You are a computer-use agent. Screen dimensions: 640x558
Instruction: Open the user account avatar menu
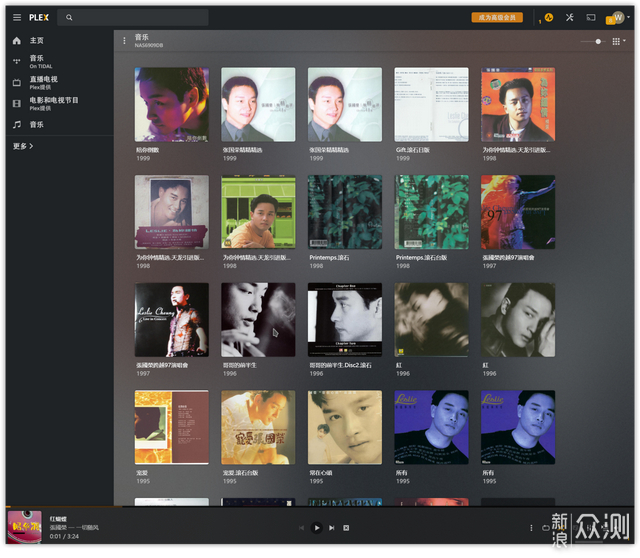click(617, 17)
